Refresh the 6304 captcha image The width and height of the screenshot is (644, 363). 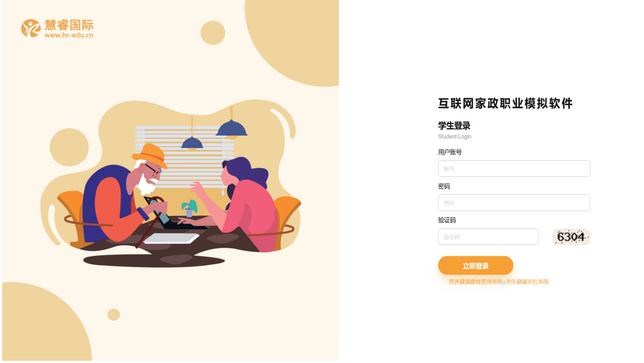point(571,237)
